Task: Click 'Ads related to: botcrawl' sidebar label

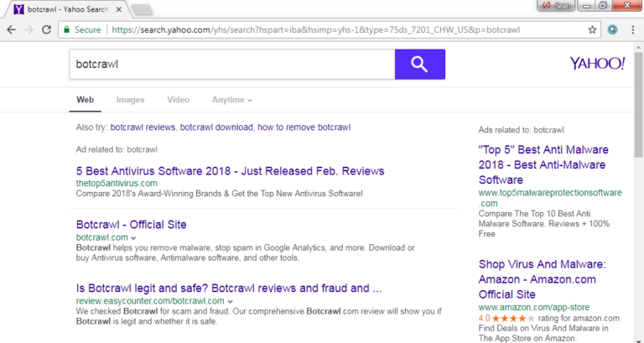Action: coord(522,130)
